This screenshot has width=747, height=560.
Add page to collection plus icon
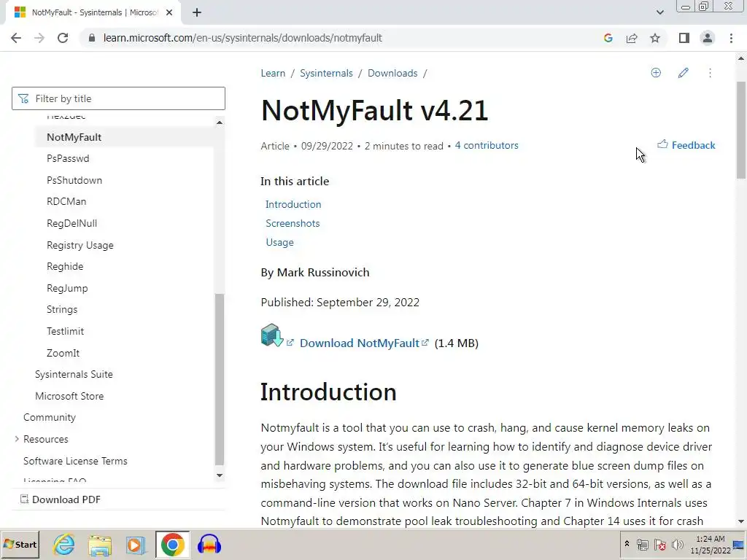coord(656,73)
